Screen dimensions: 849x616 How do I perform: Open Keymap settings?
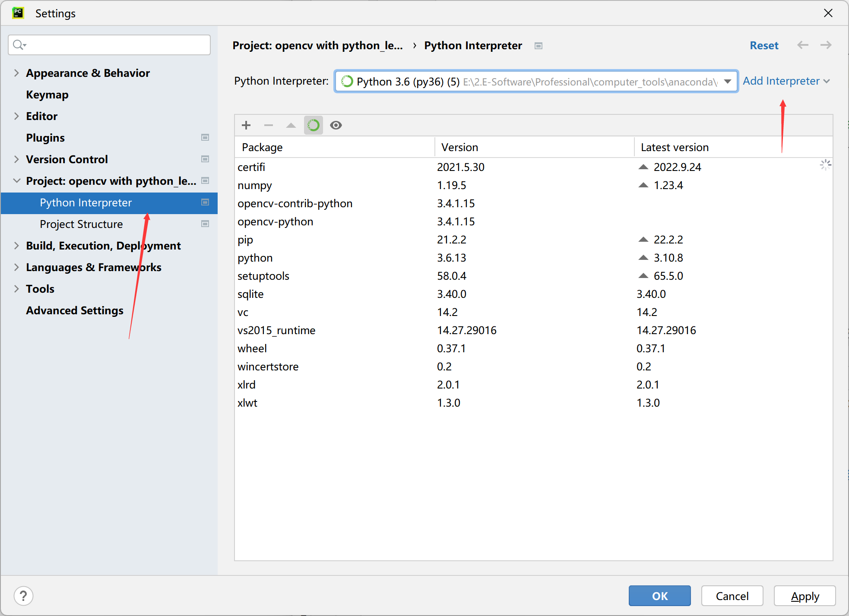click(x=47, y=95)
